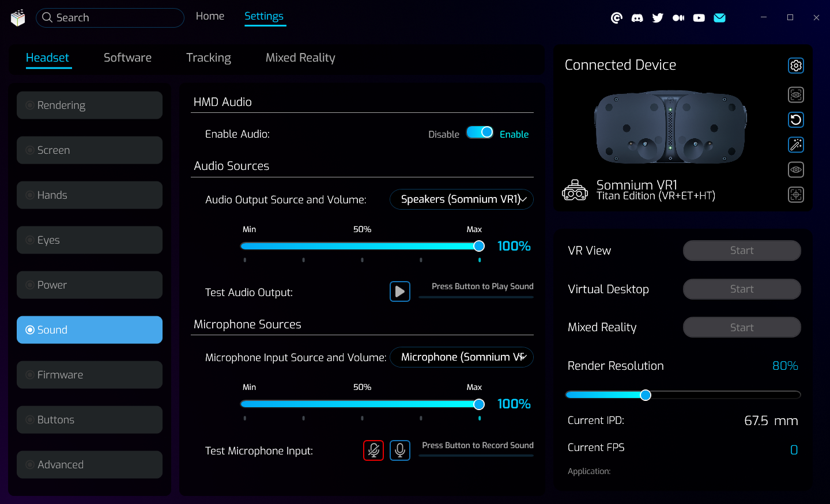Screen dimensions: 830x504
Task: Click the swirl community icon before Discord
Action: 617,18
